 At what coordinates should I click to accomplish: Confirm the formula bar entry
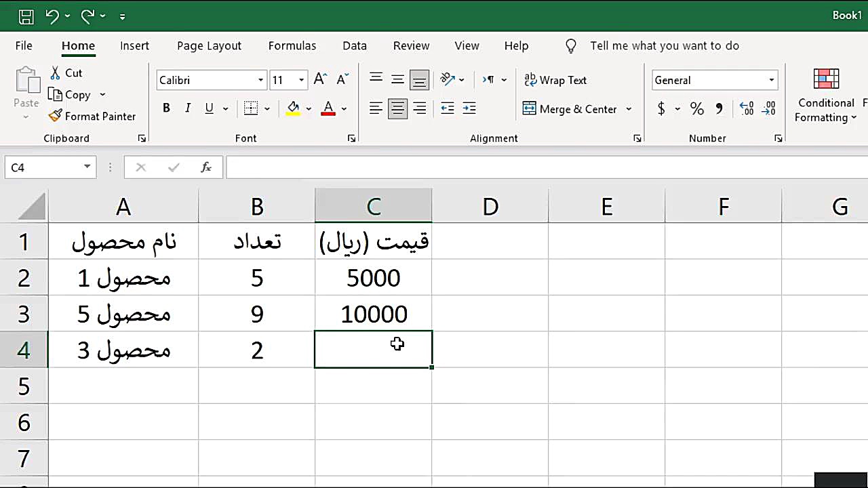click(174, 167)
